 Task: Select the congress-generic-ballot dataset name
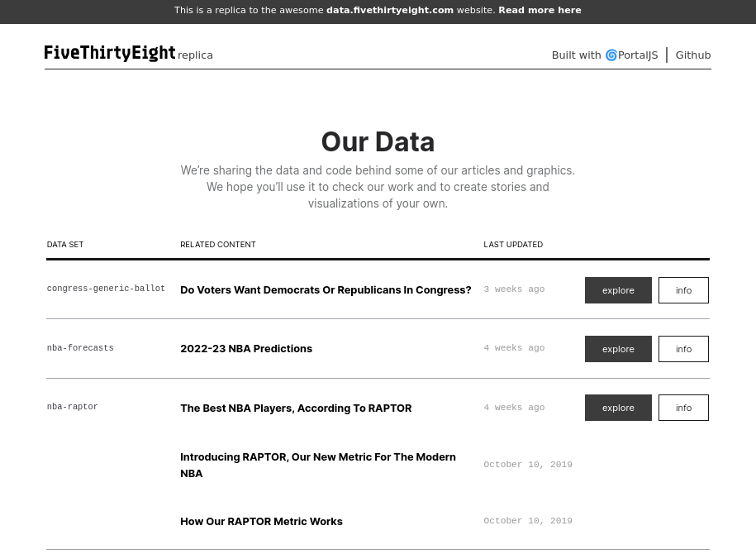(106, 289)
